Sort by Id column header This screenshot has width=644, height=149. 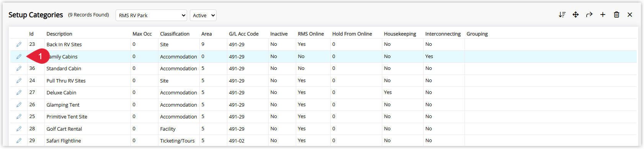(31, 34)
